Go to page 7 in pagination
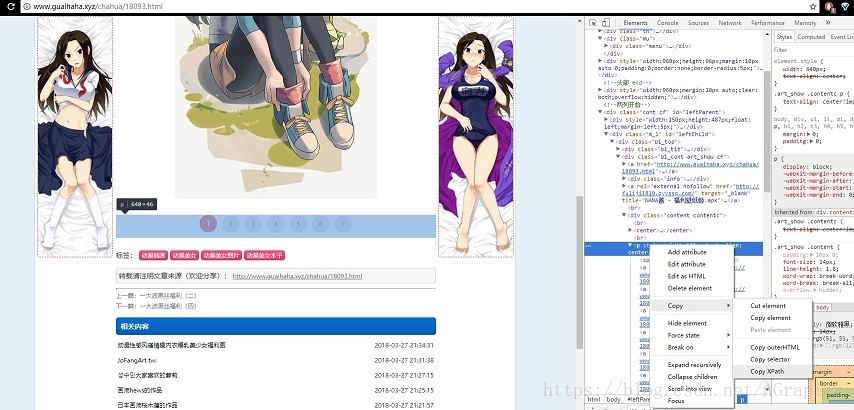This screenshot has width=854, height=410. [x=343, y=224]
